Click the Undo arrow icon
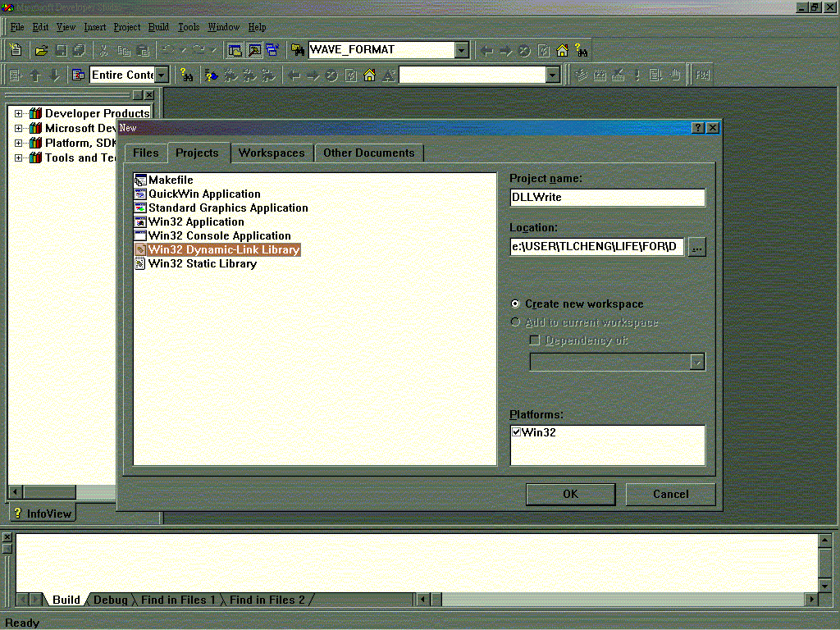The image size is (840, 630). point(167,50)
